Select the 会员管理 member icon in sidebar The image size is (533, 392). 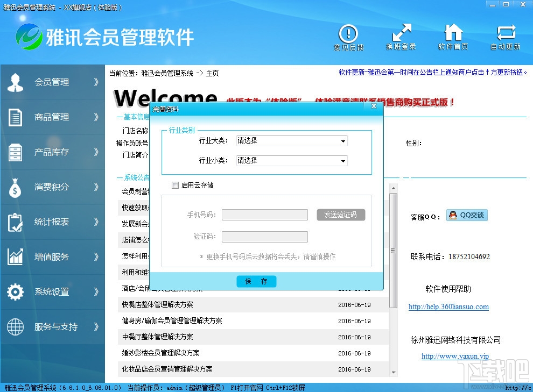[15, 82]
